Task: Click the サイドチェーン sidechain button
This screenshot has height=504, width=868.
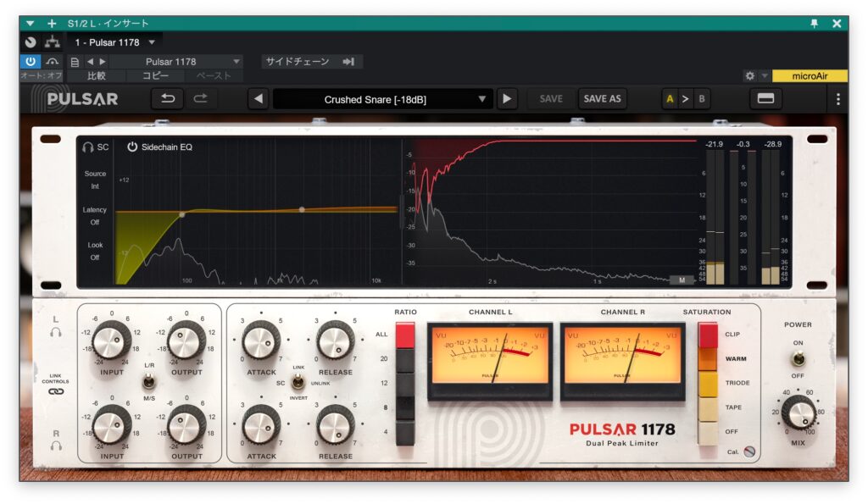Action: [x=309, y=62]
